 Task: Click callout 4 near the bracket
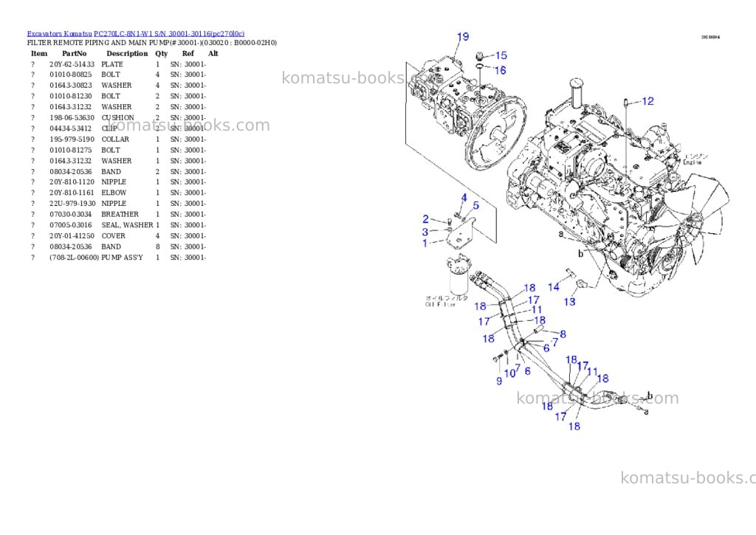(x=464, y=198)
